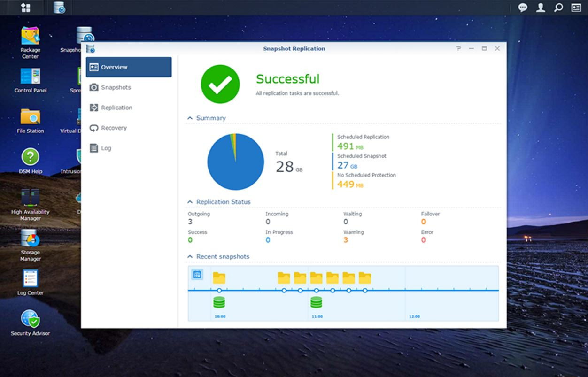
Task: Collapse the Recent snapshots section
Action: pyautogui.click(x=190, y=257)
